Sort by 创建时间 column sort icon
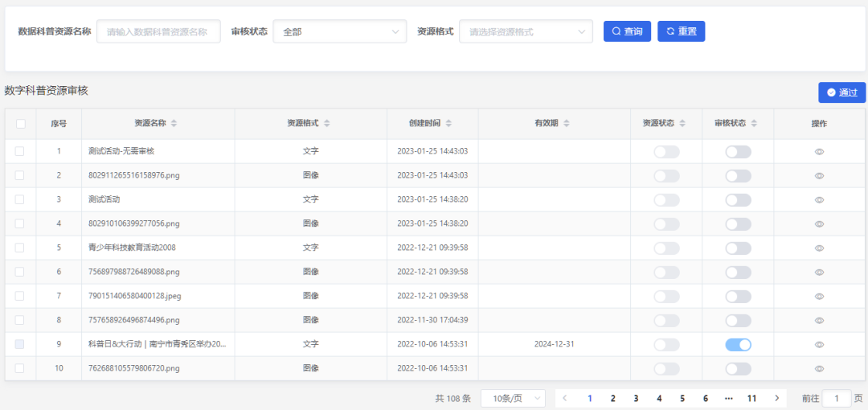Viewport: 868px width, 410px height. (448, 124)
